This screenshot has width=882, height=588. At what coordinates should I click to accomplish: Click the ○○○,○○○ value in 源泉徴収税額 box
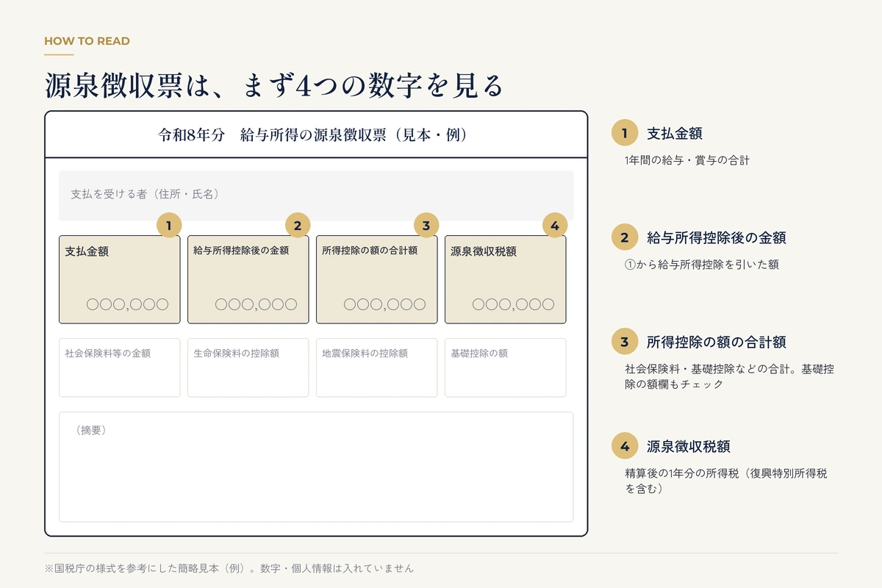(513, 304)
